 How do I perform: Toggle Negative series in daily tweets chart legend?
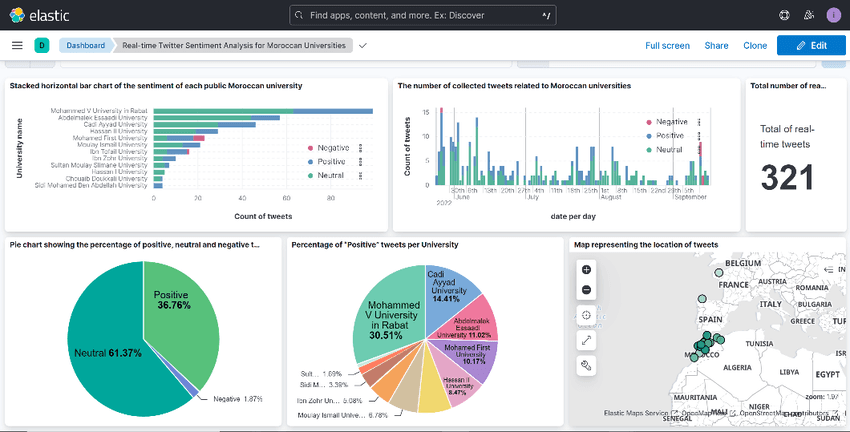pos(672,122)
